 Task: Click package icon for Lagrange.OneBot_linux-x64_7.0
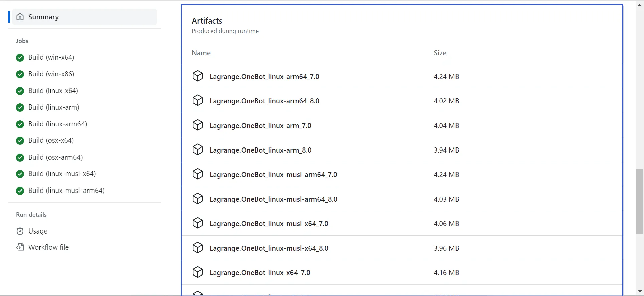(198, 272)
